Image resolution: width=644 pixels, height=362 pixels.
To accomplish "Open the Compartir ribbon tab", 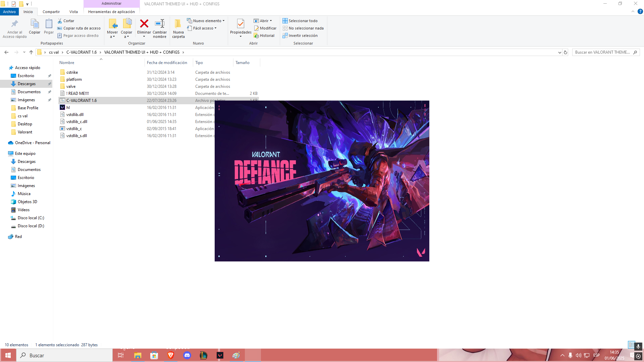I will [x=51, y=12].
